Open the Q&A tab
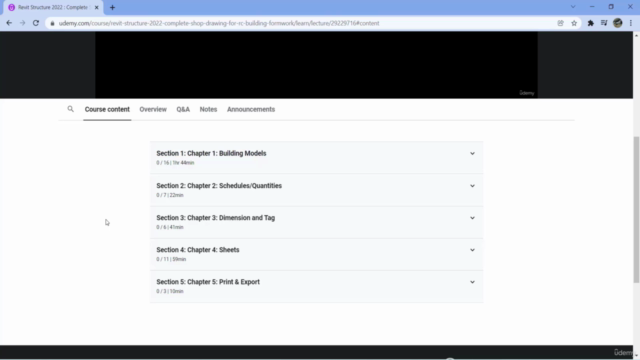The width and height of the screenshot is (640, 360). pos(183,109)
